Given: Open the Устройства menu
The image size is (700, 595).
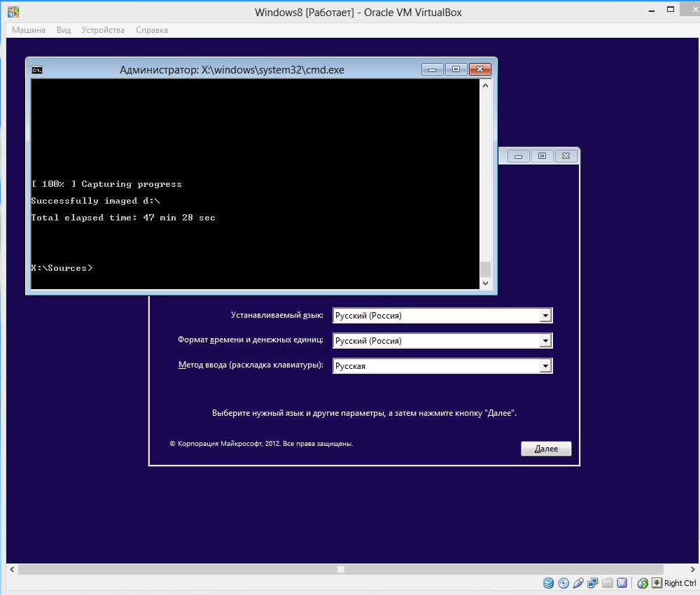Looking at the screenshot, I should [x=103, y=30].
